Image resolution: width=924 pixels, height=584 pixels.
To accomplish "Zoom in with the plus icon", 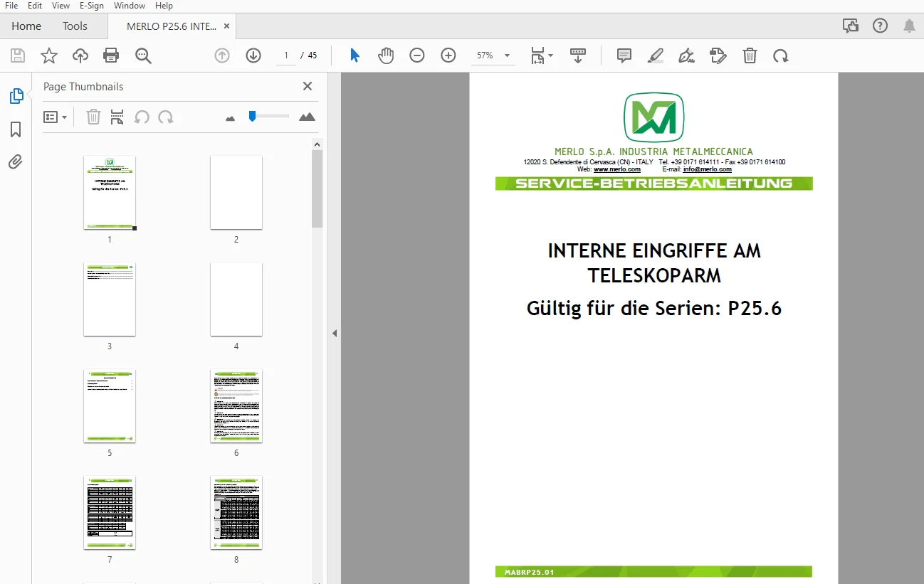I will coord(448,55).
